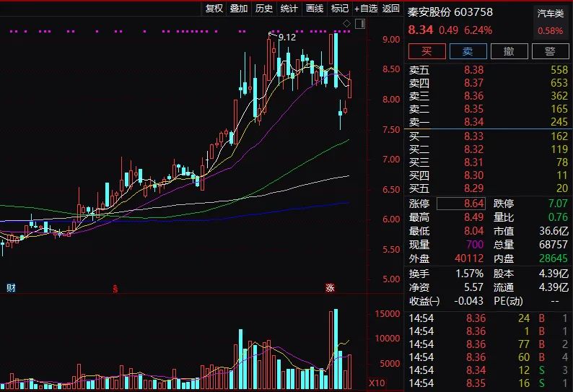The image size is (573, 392).
Task: Toggle the side panel layout icon
Action: pyautogui.click(x=360, y=24)
